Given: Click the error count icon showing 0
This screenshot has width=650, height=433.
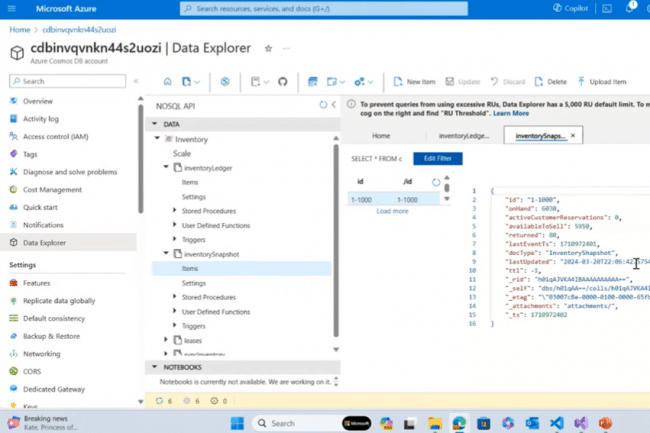Looking at the screenshot, I should click(214, 401).
